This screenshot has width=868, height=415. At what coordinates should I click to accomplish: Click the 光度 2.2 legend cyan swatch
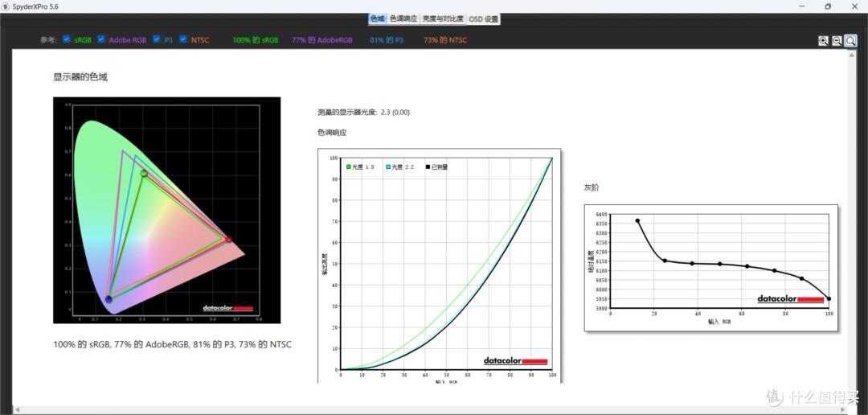click(x=389, y=166)
